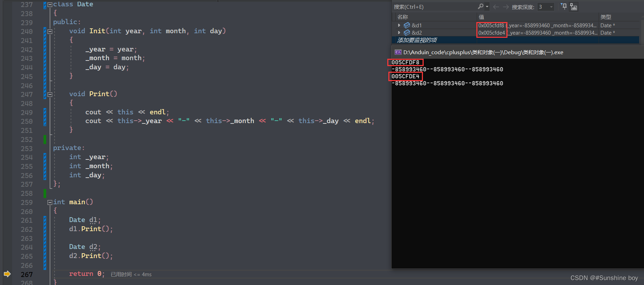Click the object icon beside &d2

[x=407, y=33]
